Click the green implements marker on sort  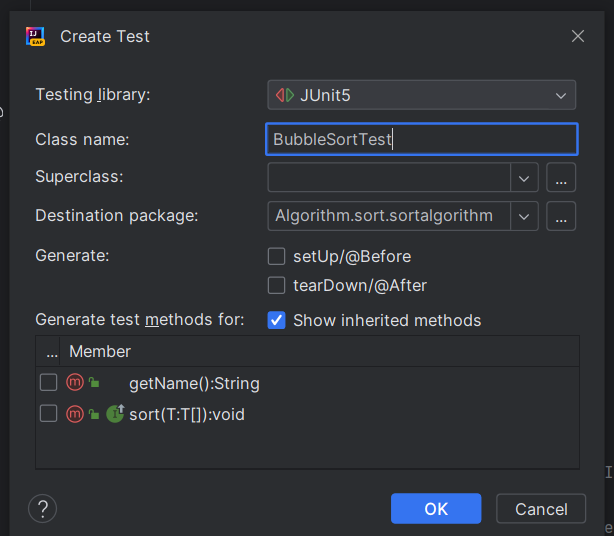[x=115, y=414]
